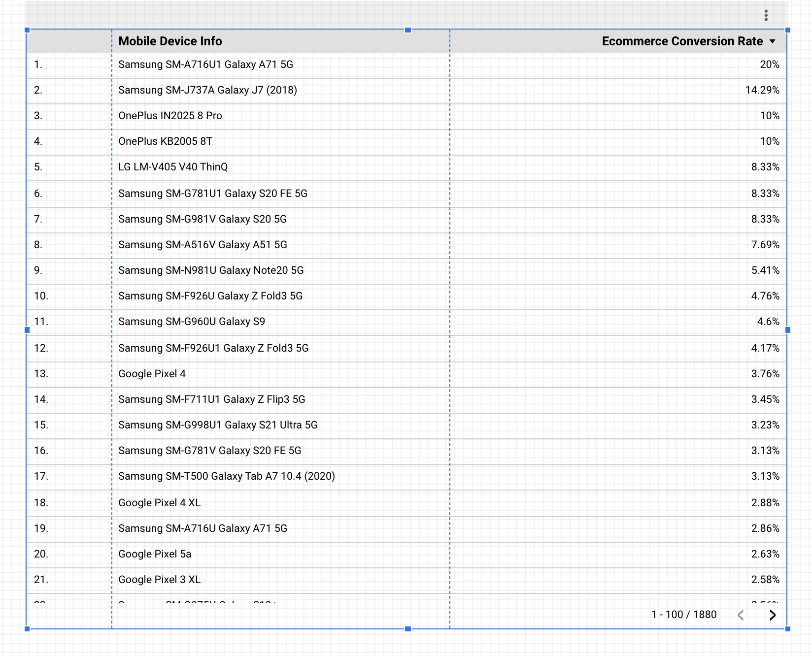Grab the top-left corner handle of the table

[x=27, y=30]
